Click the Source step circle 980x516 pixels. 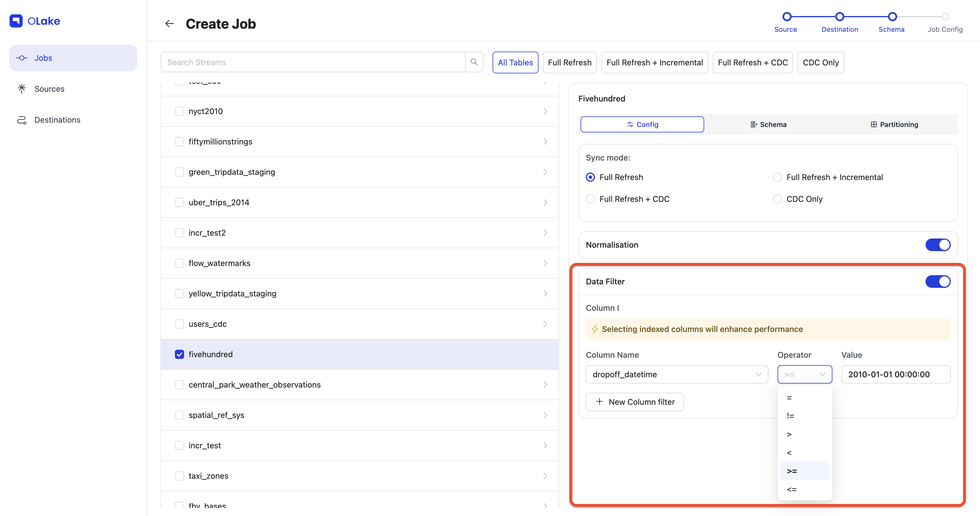click(x=787, y=17)
